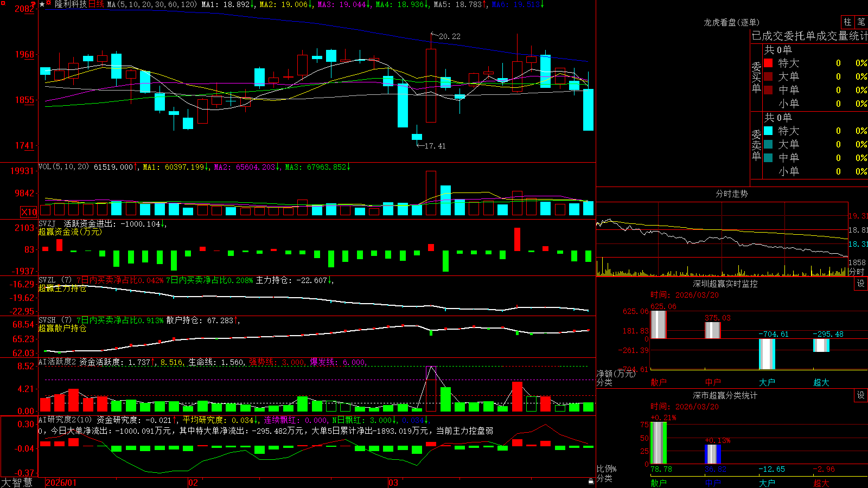Click the MA1: 18.892 value
The height and width of the screenshot is (488, 868).
(x=225, y=4)
